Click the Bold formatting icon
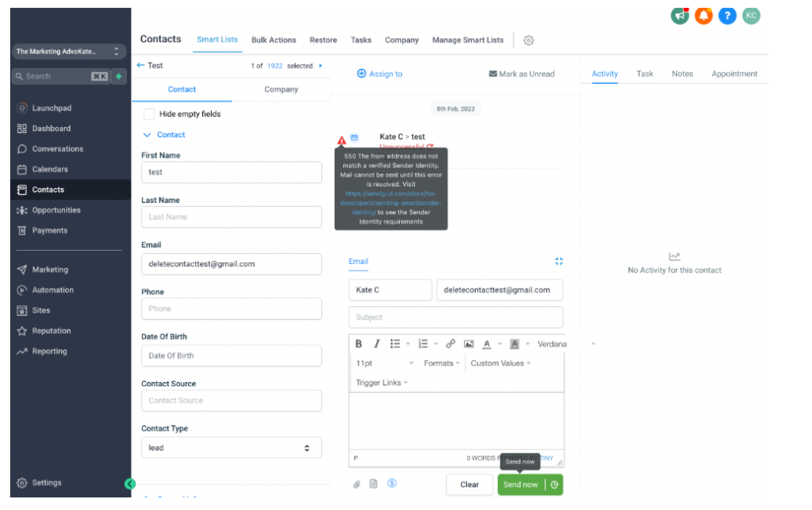 pyautogui.click(x=358, y=343)
